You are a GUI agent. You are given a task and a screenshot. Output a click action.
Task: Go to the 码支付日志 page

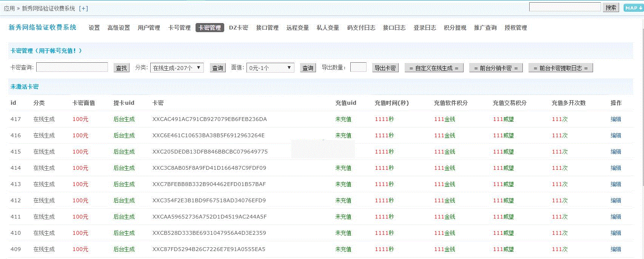point(361,28)
